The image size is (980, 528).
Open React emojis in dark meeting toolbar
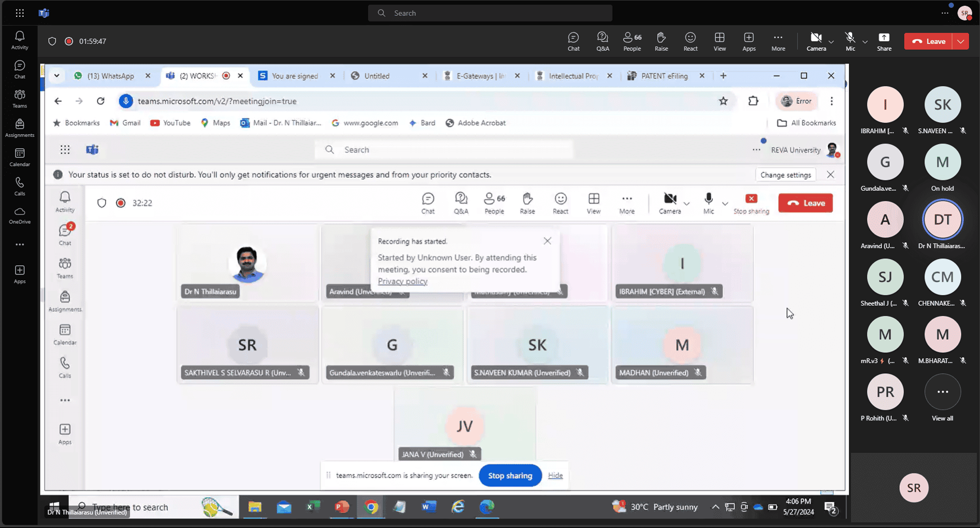(690, 41)
